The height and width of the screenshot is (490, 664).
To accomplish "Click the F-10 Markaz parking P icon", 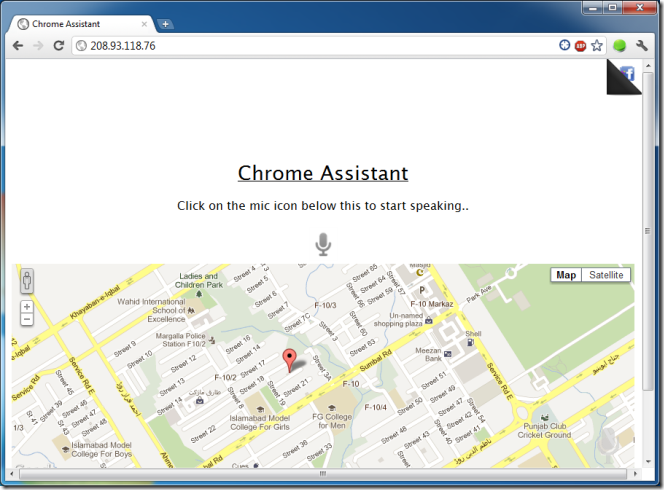I will [422, 290].
